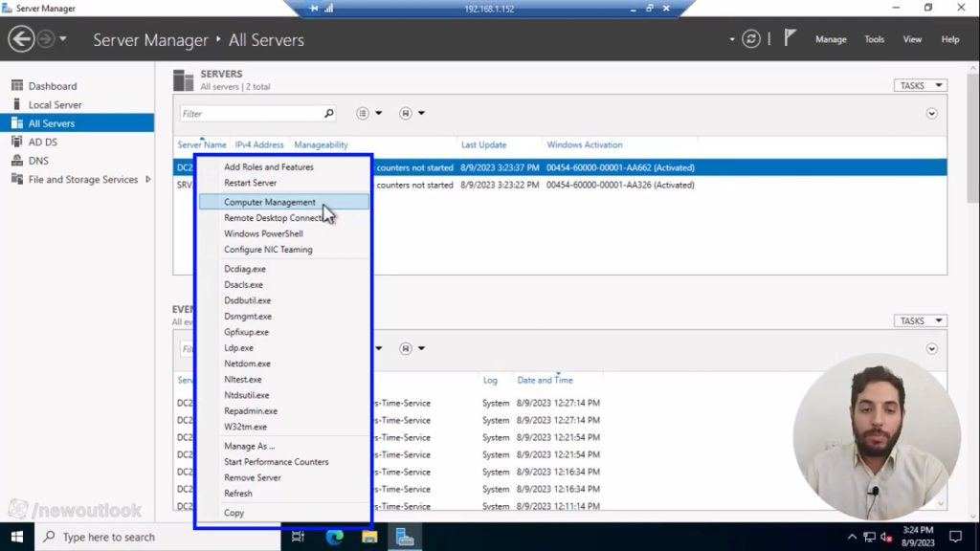Click Help in the top menu bar
Viewport: 980px width, 551px height.
point(948,39)
